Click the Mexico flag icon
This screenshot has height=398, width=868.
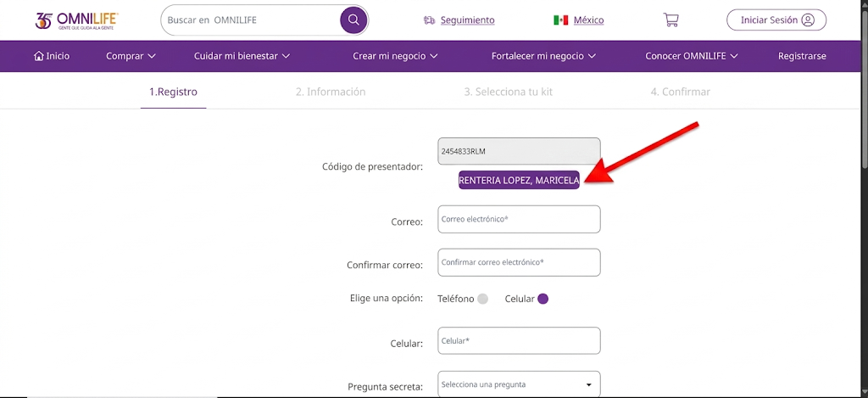click(x=561, y=20)
